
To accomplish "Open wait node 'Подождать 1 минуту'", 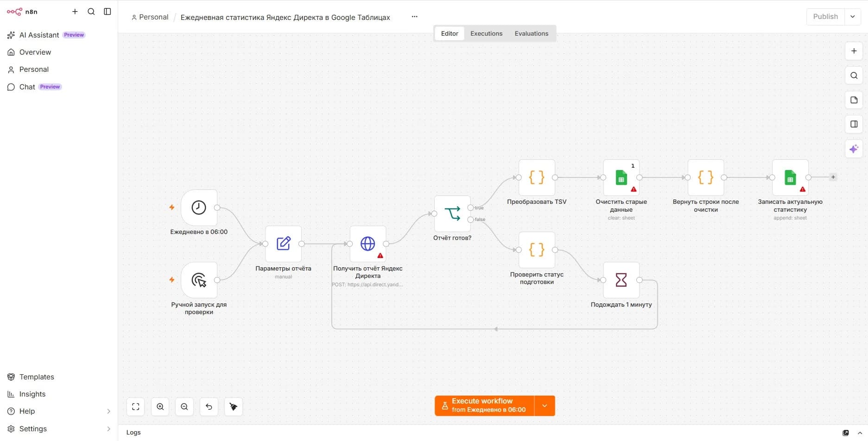I will click(x=621, y=280).
